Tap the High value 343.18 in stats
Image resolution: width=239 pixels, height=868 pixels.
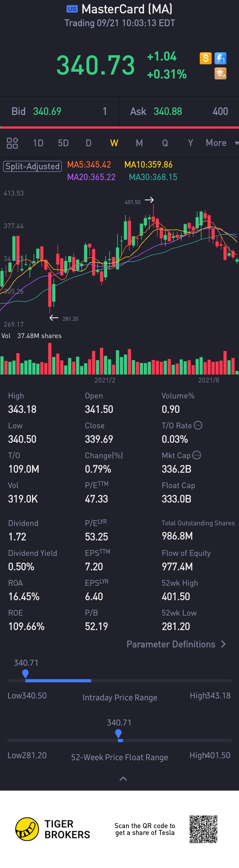pyautogui.click(x=22, y=409)
